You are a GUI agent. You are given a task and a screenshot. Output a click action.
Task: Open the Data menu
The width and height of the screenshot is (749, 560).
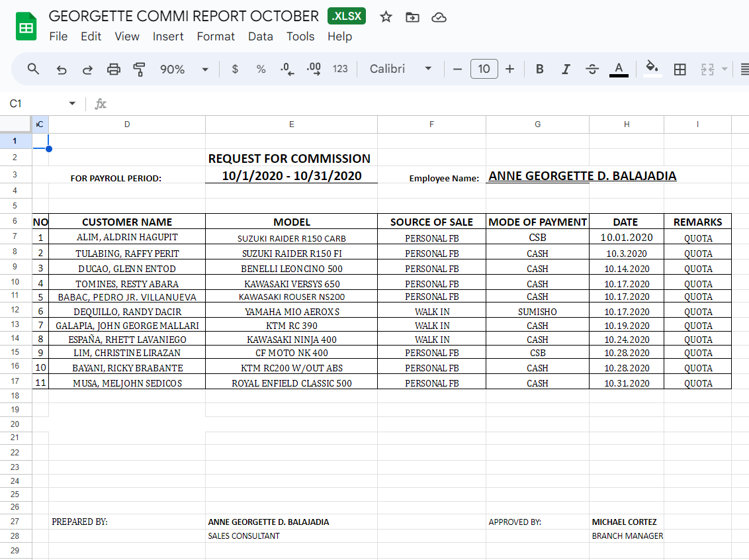260,36
